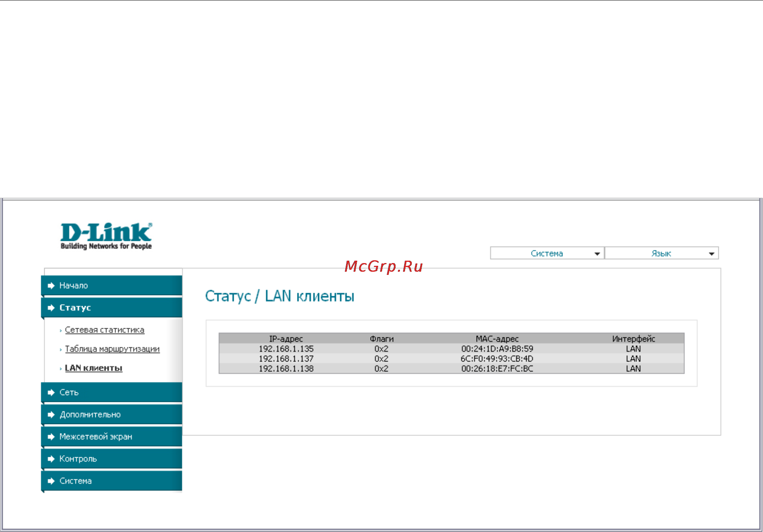The height and width of the screenshot is (532, 763).
Task: Open the Язык language dropdown
Action: [661, 253]
